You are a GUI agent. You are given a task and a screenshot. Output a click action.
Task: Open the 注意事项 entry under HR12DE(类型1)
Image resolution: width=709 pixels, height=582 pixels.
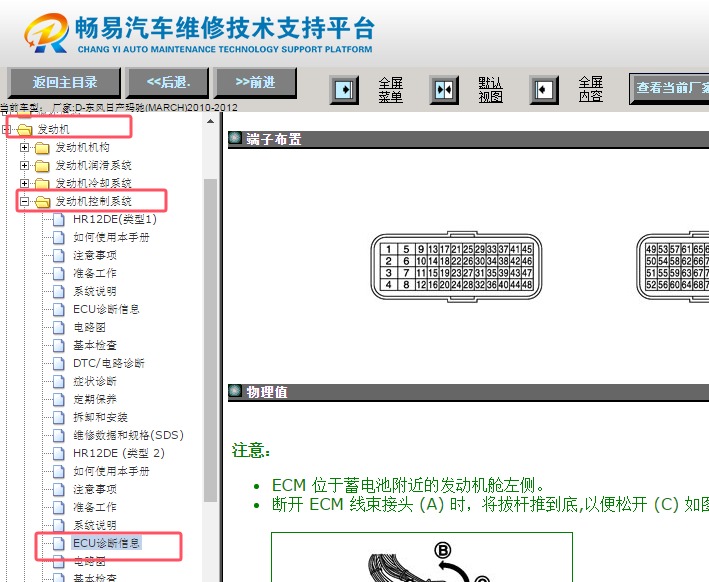point(95,256)
